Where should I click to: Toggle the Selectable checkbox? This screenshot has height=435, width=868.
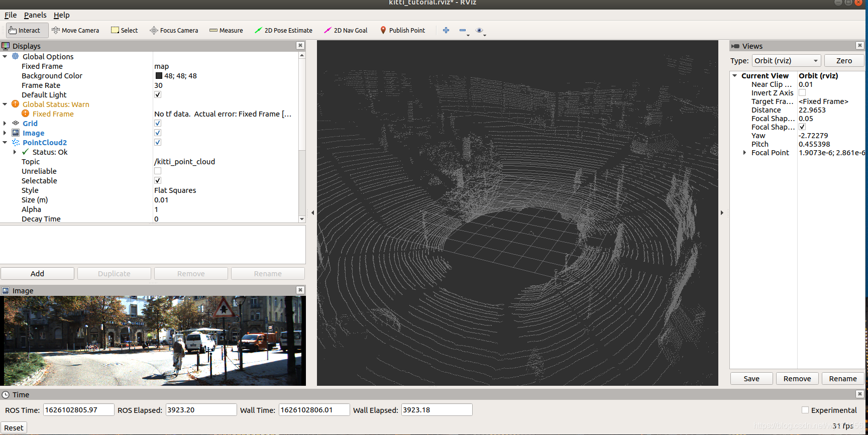(158, 180)
